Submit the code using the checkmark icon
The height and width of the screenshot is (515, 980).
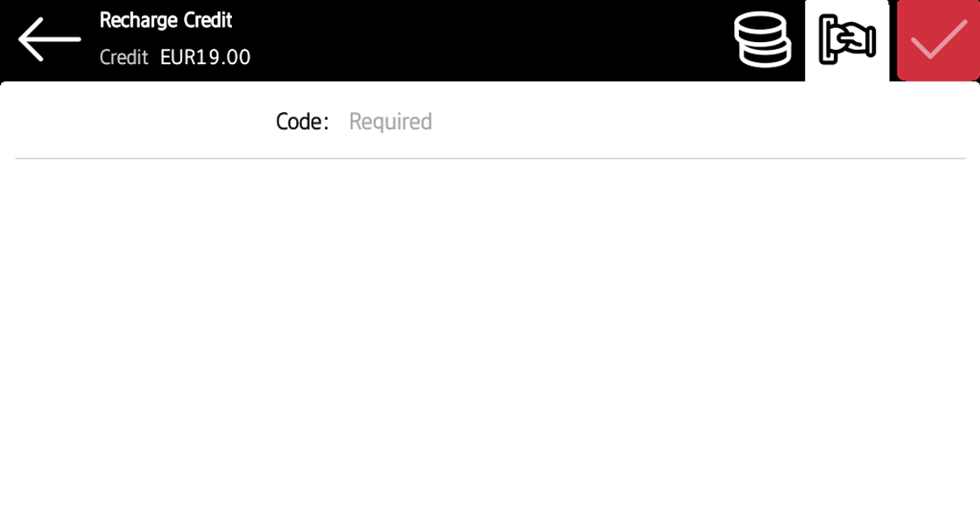[x=938, y=40]
